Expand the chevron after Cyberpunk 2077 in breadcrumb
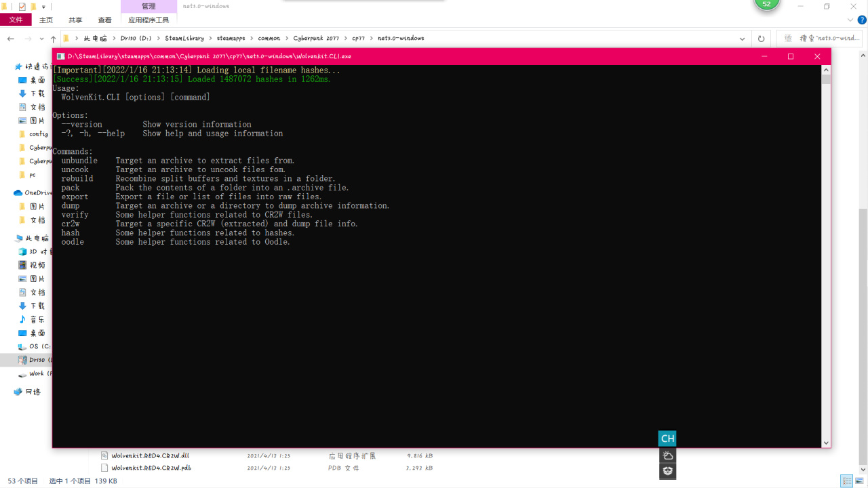Image resolution: width=868 pixels, height=488 pixels. (x=346, y=39)
